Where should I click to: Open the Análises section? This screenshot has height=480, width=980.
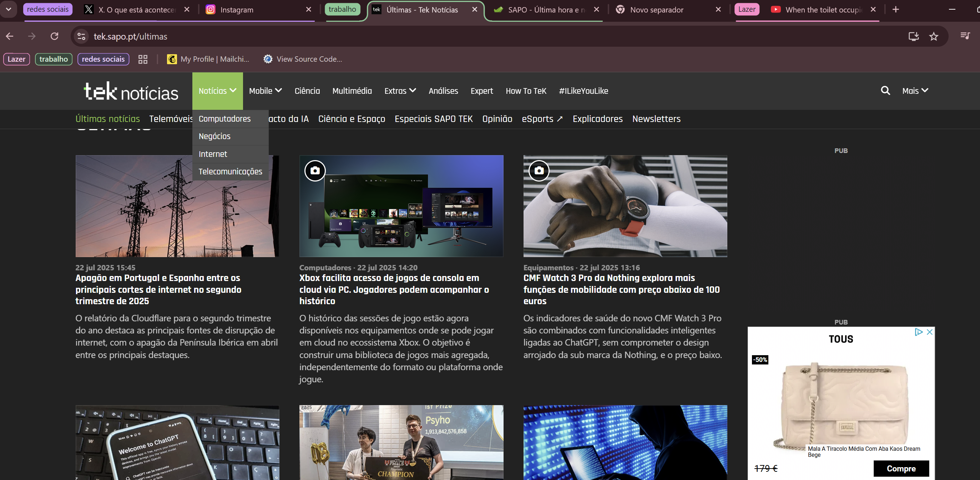click(x=443, y=91)
